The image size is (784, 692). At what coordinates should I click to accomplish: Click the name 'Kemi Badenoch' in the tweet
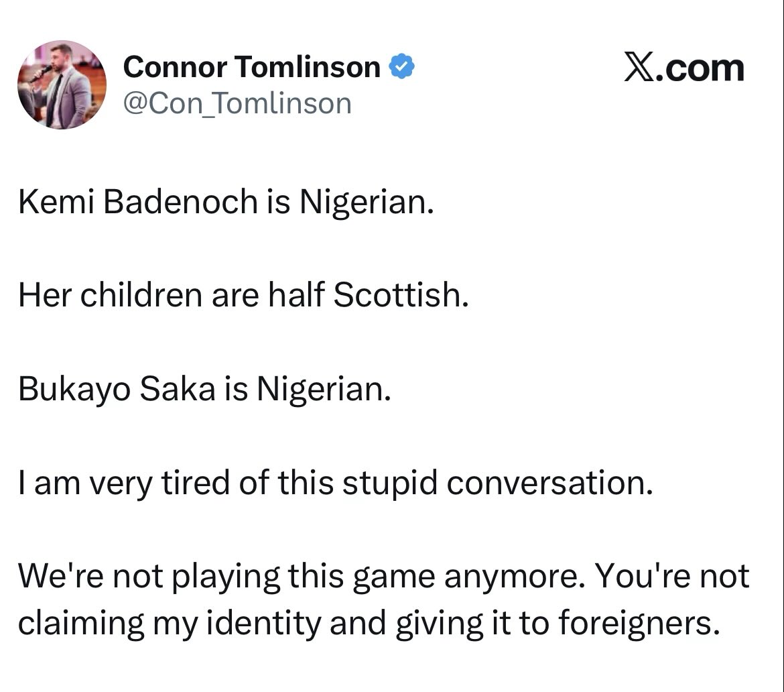[137, 202]
